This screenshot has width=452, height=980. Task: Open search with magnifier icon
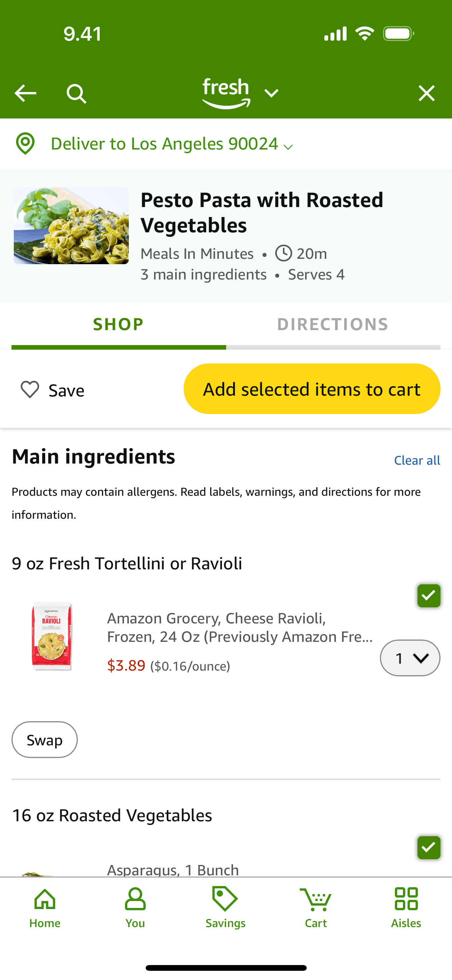pyautogui.click(x=76, y=94)
